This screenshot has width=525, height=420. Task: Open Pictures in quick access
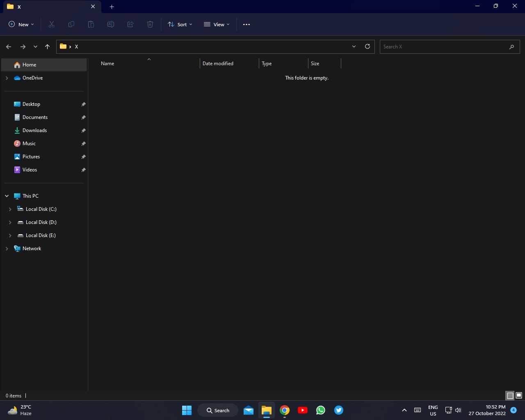coord(44,157)
